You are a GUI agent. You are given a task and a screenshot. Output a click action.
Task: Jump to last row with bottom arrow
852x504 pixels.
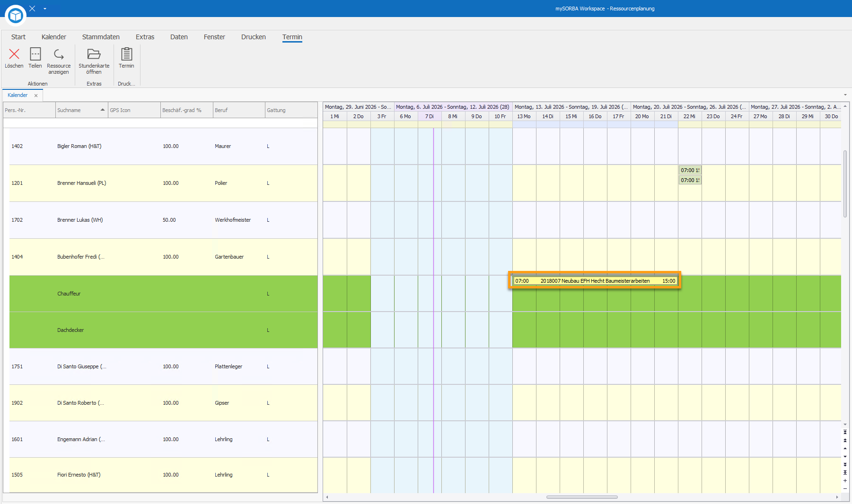click(x=845, y=472)
